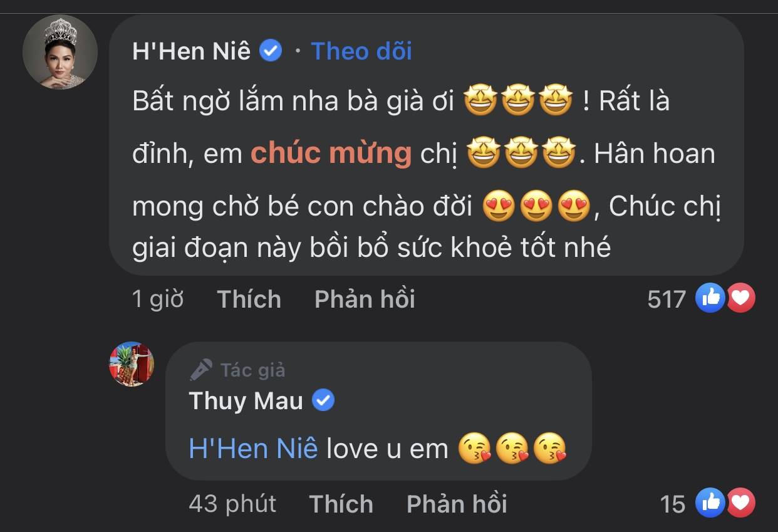Open like reaction on H'Hen Niê's comment

tap(710, 298)
